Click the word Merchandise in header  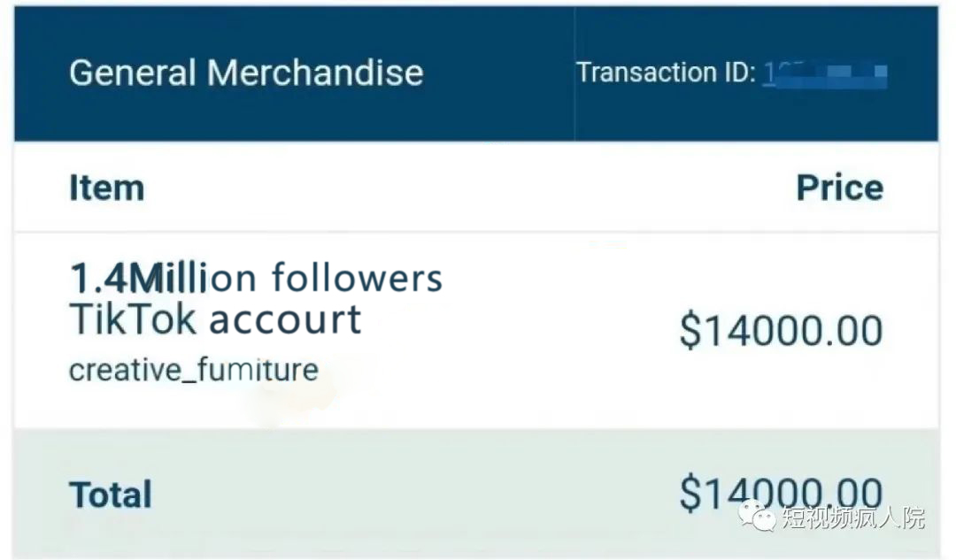[x=314, y=73]
